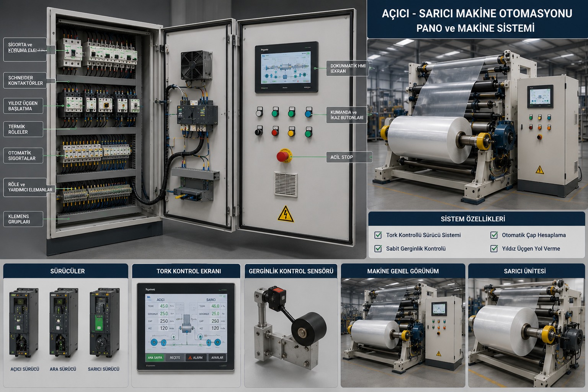Viewport: 588px width, 392px height.
Task: Click the Ara Sürücü drive unit
Action: click(x=64, y=323)
